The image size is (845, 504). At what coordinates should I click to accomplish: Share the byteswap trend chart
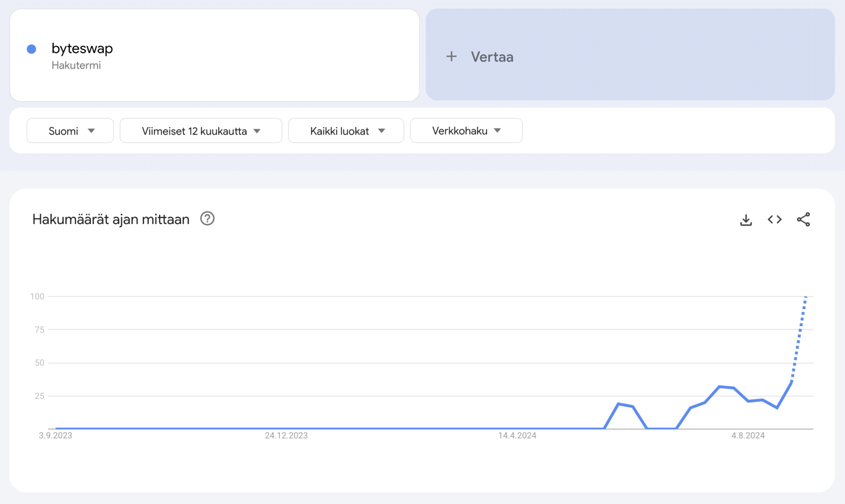[x=804, y=219]
